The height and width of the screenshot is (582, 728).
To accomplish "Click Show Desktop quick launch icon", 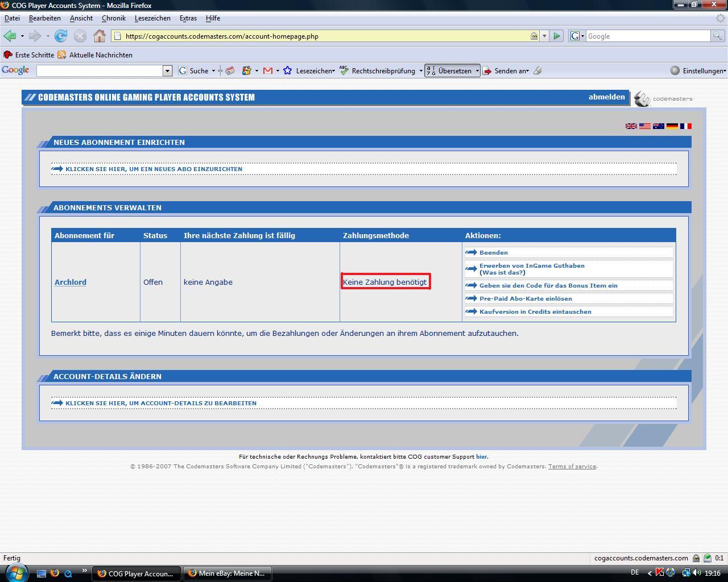I will click(42, 573).
